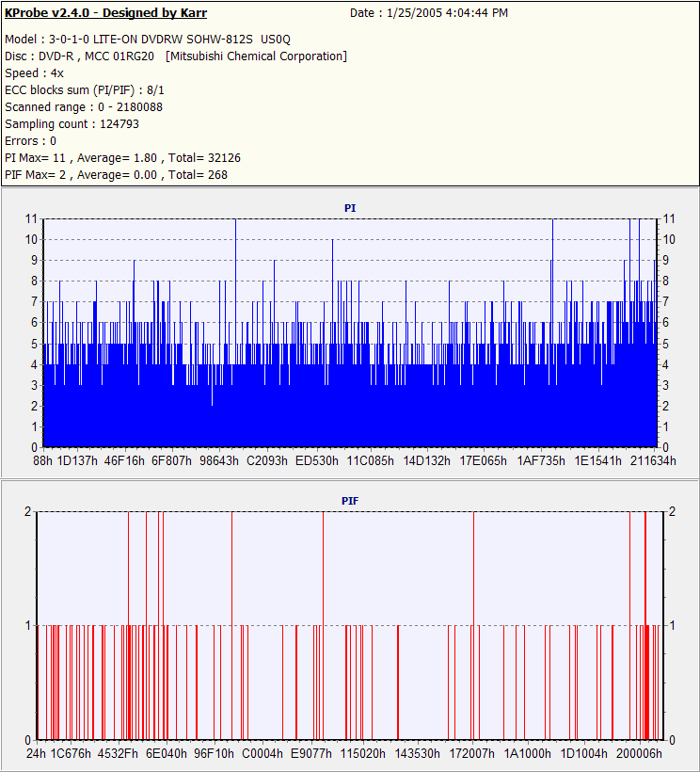The height and width of the screenshot is (772, 700).
Task: Click PI chart x-axis label 46F16h
Action: pos(124,460)
